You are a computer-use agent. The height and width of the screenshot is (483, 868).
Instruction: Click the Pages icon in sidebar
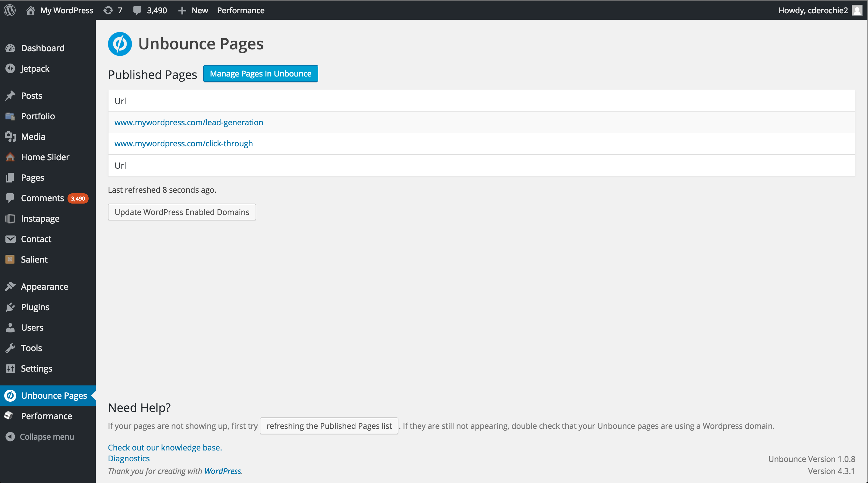pos(10,177)
